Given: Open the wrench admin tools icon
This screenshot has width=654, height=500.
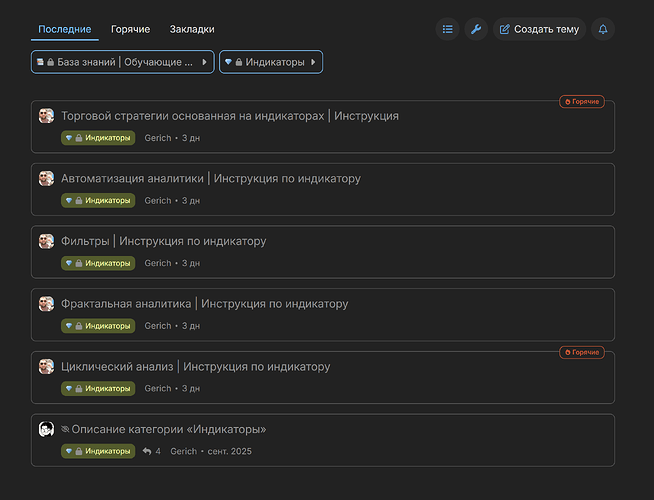Looking at the screenshot, I should (x=475, y=29).
